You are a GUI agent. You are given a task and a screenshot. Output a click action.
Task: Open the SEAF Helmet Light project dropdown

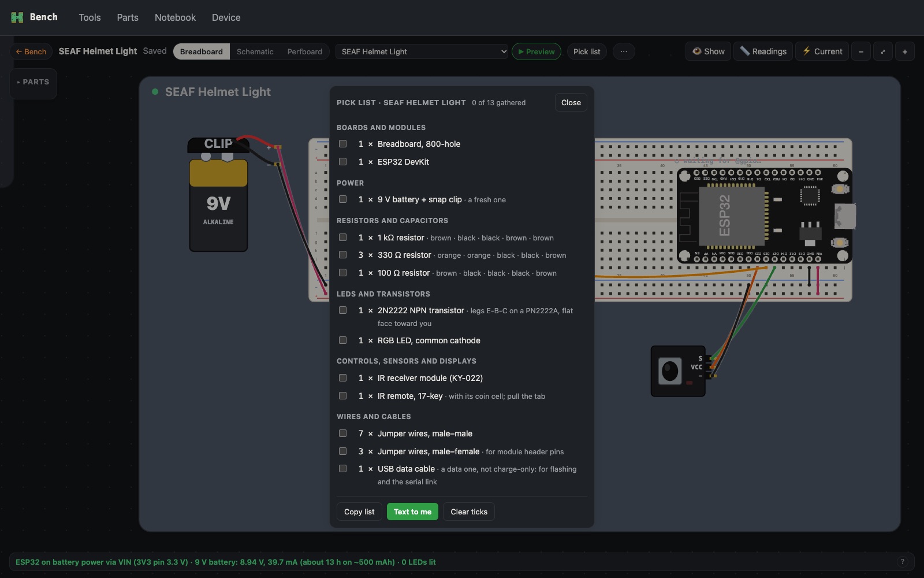pyautogui.click(x=422, y=51)
